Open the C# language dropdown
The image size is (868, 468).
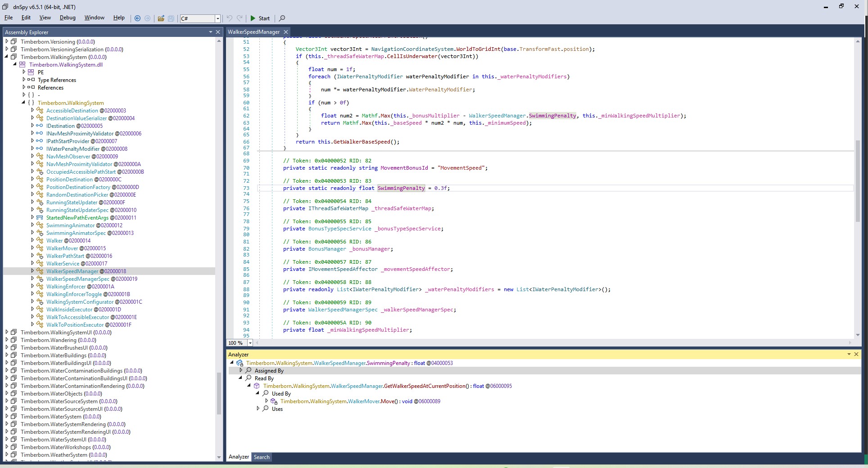[217, 18]
